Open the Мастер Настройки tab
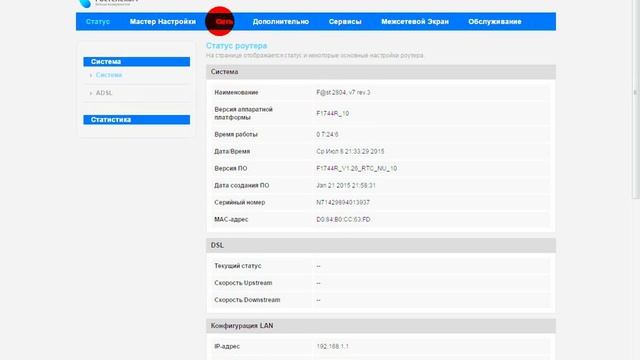Viewport: 640px width, 360px height. pos(163,22)
